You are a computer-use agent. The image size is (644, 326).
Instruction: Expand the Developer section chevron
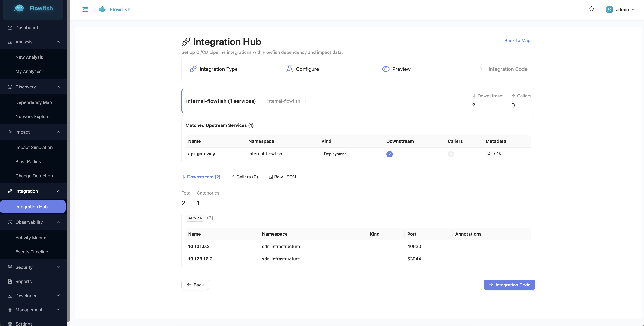[58, 295]
